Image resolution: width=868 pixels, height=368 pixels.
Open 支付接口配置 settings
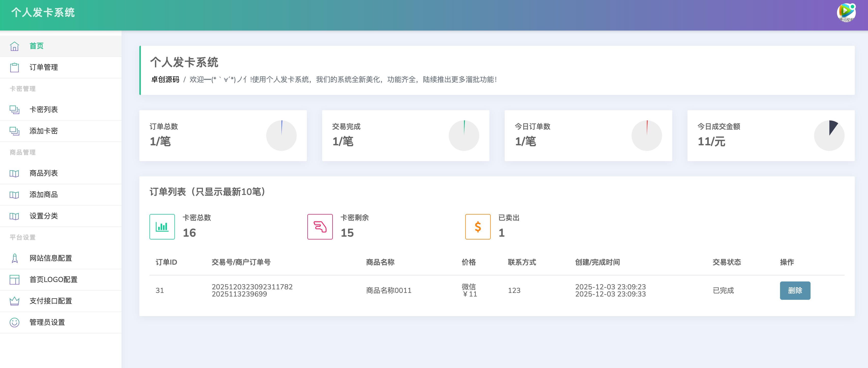(x=61, y=301)
